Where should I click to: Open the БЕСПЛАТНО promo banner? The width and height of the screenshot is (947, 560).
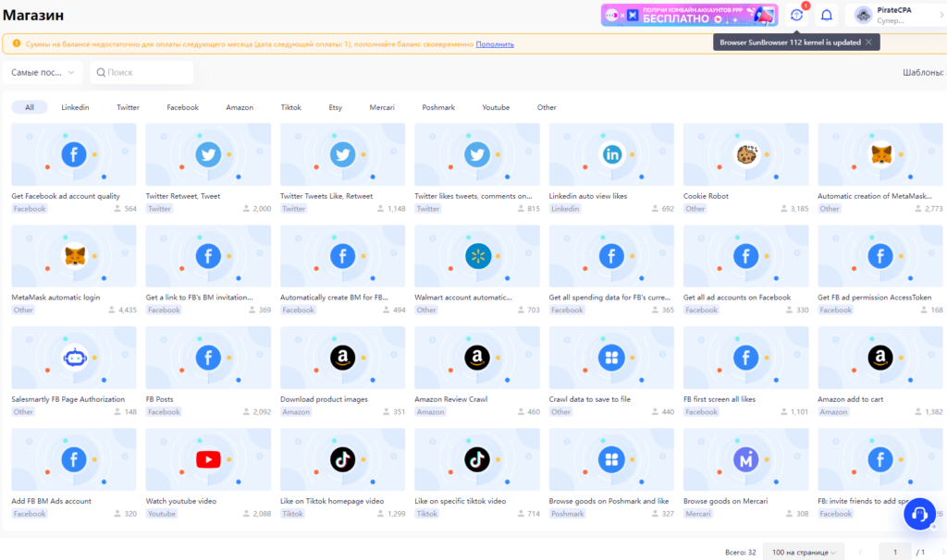click(689, 15)
